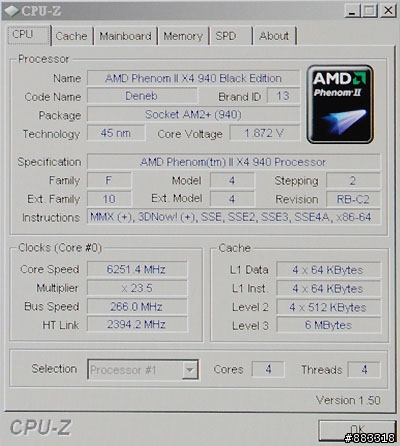Click the Stepping value 2
Image resolution: width=400 pixels, height=446 pixels.
(x=353, y=181)
